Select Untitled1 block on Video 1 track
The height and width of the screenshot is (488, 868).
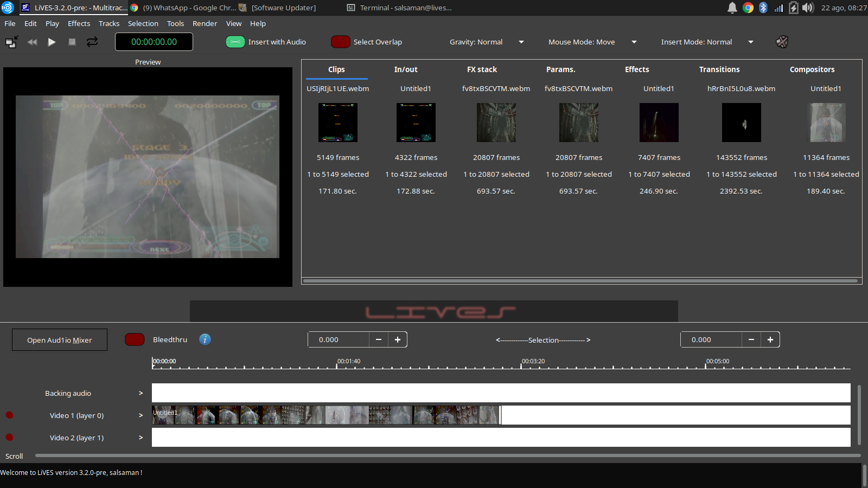(x=325, y=415)
